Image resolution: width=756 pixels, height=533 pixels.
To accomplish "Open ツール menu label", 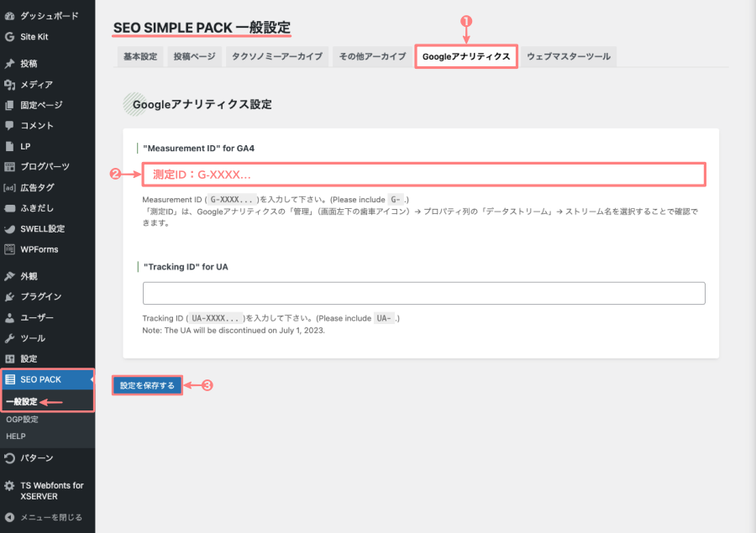I will [33, 338].
